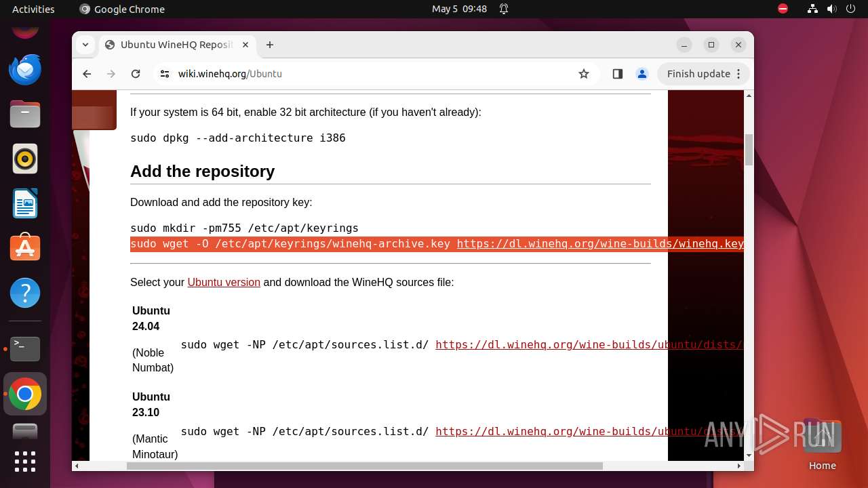Open the Home folder desktop icon
The width and height of the screenshot is (868, 488).
[x=822, y=445]
